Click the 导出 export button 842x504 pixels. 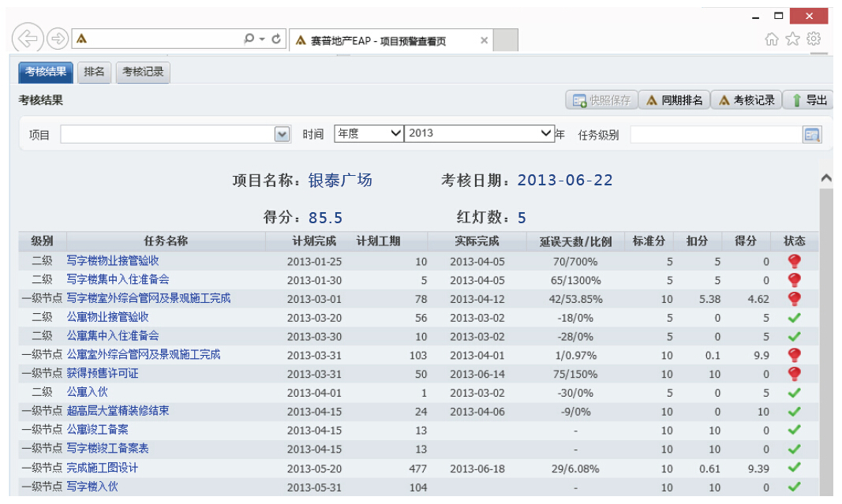[x=809, y=100]
